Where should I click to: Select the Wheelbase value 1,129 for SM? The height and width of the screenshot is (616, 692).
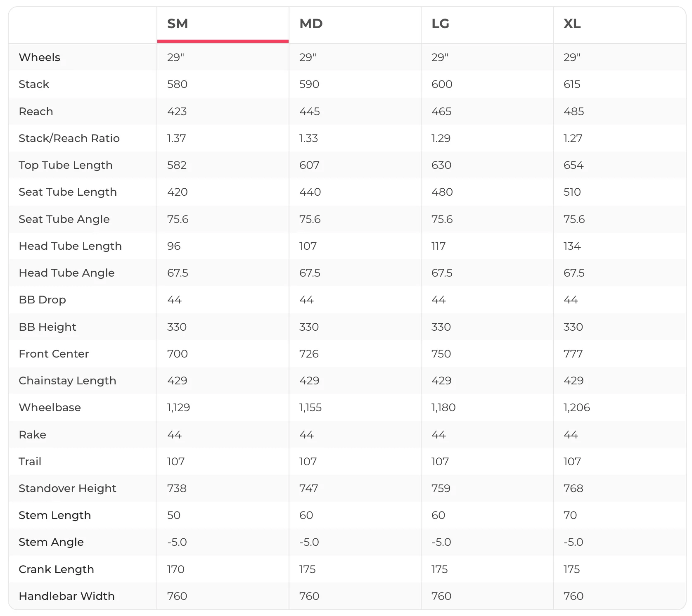point(178,408)
